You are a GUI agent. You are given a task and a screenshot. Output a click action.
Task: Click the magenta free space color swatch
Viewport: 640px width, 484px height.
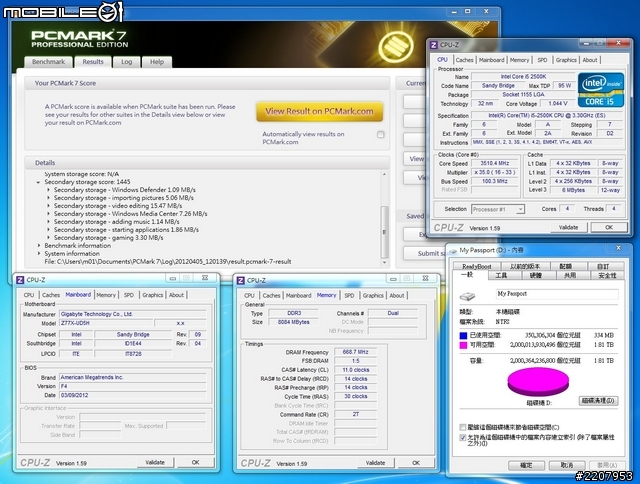point(463,345)
